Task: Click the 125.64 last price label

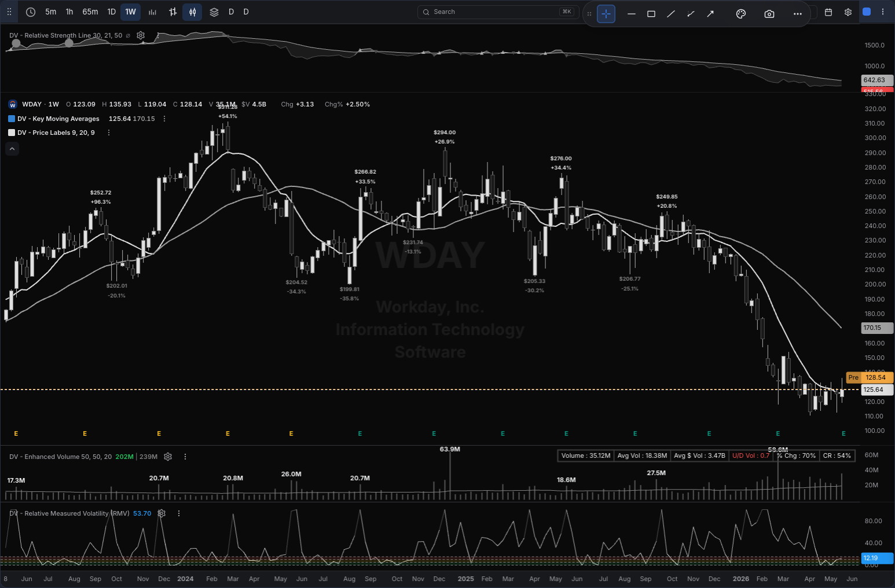Action: [878, 389]
